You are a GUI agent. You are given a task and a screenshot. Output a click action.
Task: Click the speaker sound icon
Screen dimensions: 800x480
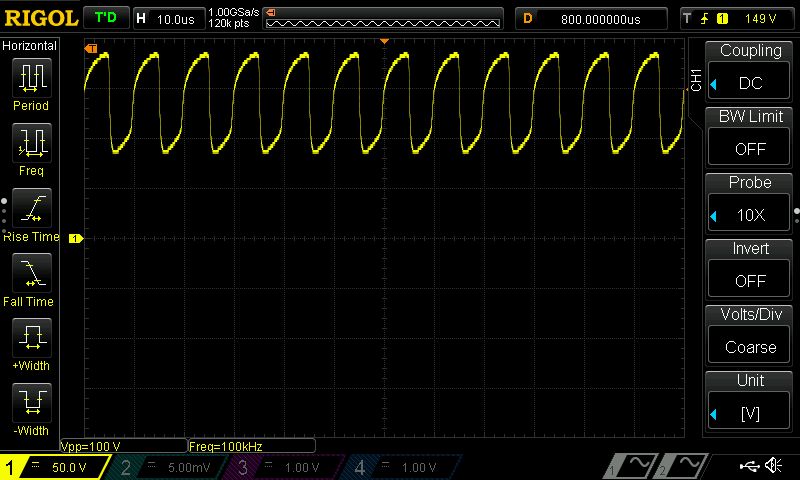pos(773,465)
